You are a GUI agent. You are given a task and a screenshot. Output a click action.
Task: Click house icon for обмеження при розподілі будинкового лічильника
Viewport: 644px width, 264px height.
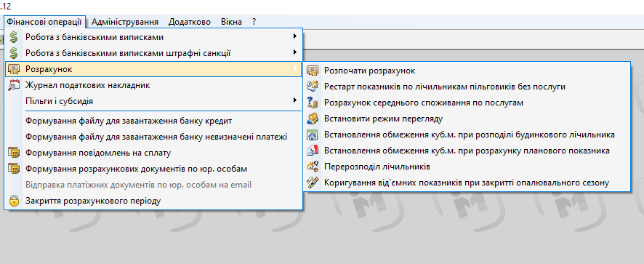[x=313, y=135]
